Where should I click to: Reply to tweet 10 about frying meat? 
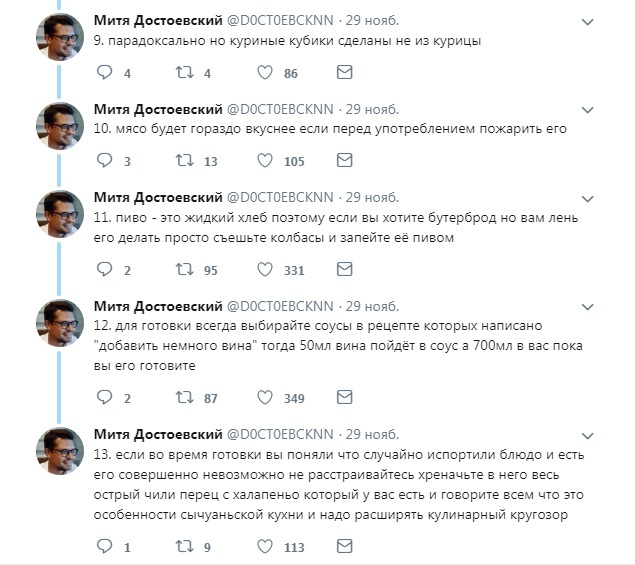coord(105,161)
